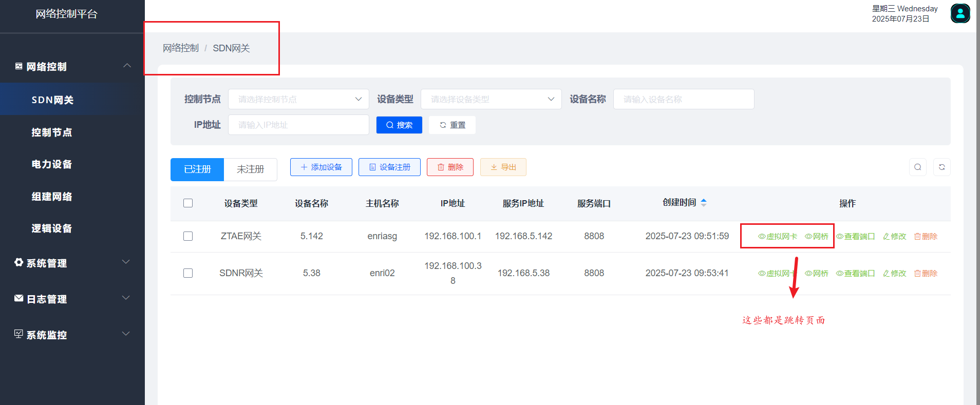This screenshot has width=980, height=405.
Task: Click 删除 for the SDNR网关 row
Action: [926, 274]
